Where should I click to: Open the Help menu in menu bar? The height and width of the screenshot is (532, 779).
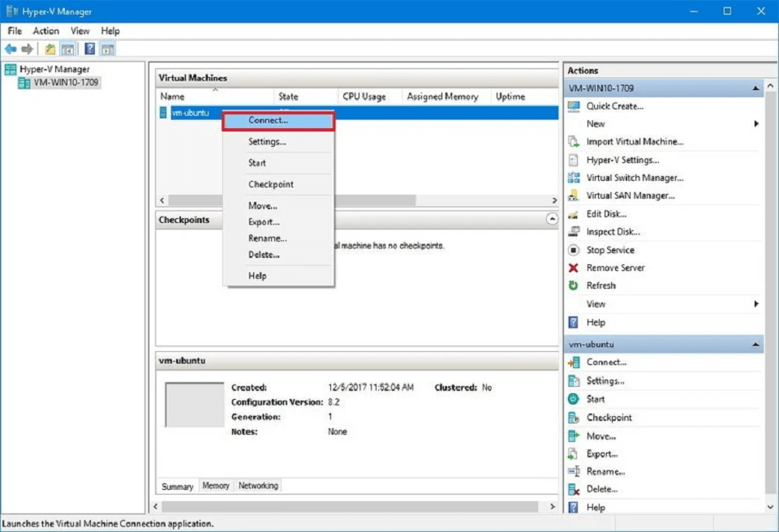click(x=110, y=31)
